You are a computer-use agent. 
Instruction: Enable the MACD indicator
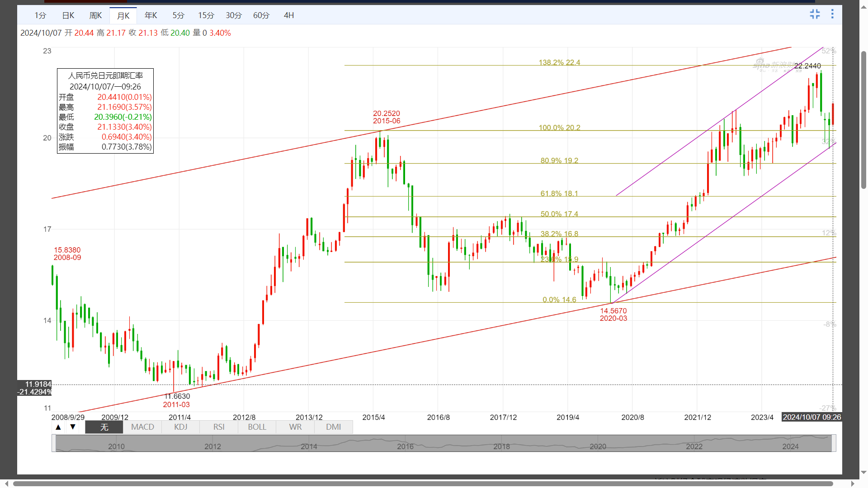[142, 427]
